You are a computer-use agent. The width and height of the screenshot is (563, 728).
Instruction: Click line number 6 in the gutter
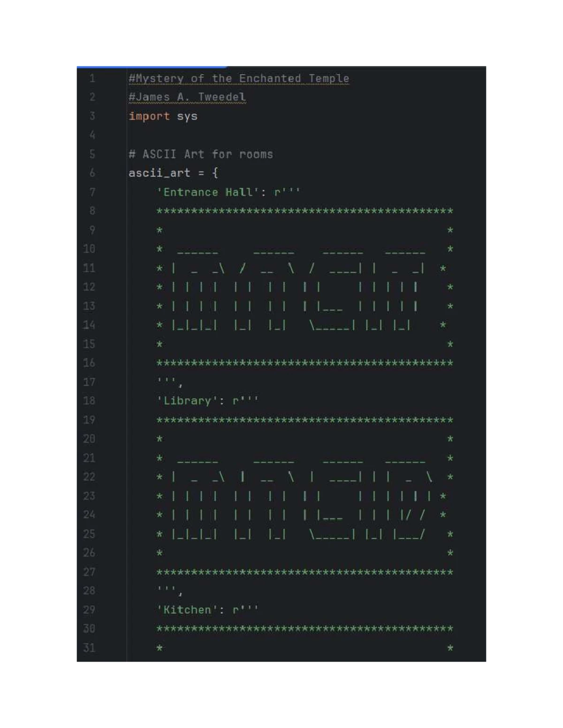[x=92, y=173]
